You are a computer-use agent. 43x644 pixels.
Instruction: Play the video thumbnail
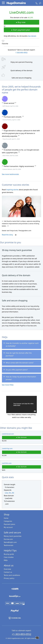(21, 404)
